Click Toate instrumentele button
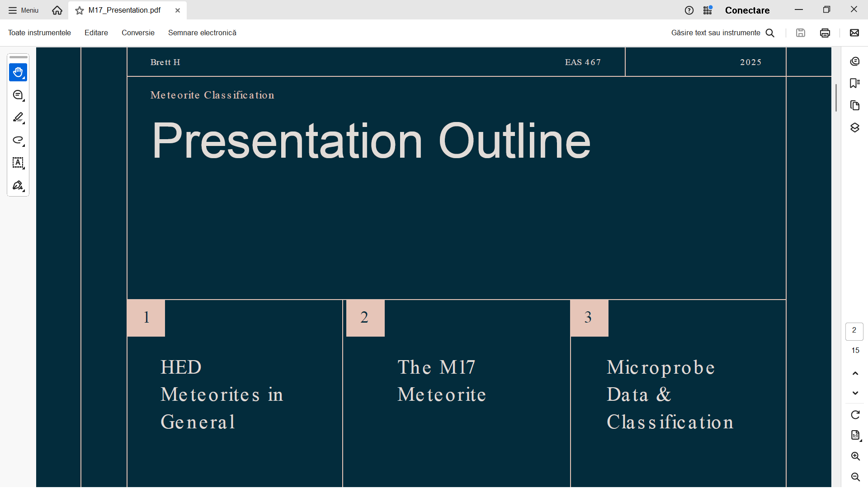The height and width of the screenshot is (488, 868). [x=39, y=33]
